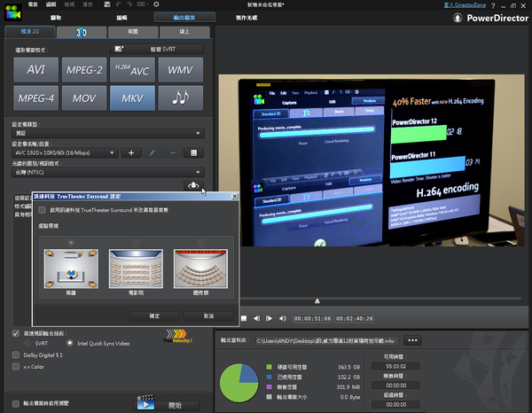Image resolution: width=532 pixels, height=413 pixels.
Task: Expand the AVC 1920×1080/60i profile dropdown
Action: [62, 152]
